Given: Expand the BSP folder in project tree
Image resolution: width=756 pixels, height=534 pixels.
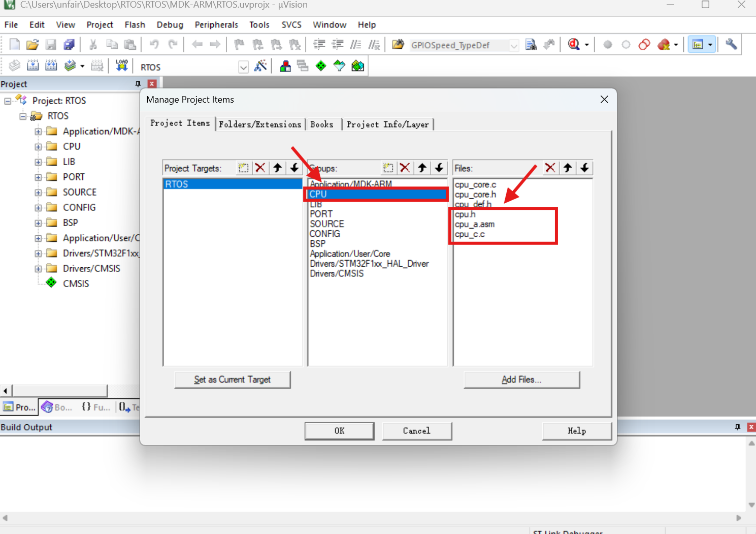Looking at the screenshot, I should click(x=38, y=223).
